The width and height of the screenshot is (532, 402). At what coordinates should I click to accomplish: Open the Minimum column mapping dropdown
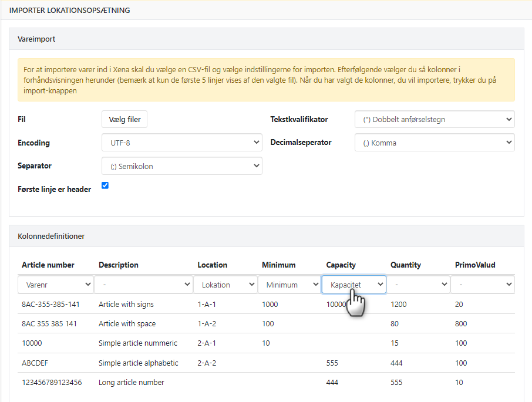[289, 285]
